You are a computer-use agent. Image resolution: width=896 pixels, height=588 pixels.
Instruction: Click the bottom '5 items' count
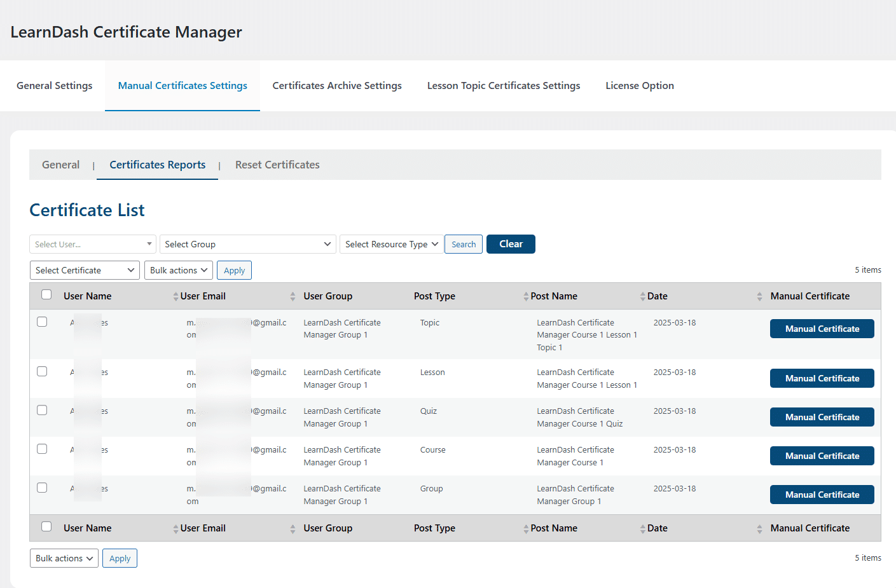point(868,558)
